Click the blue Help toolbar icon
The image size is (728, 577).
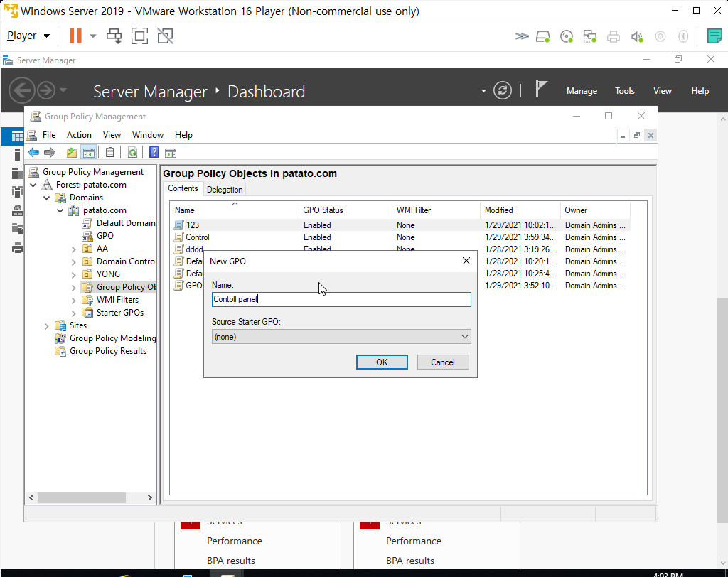click(154, 152)
